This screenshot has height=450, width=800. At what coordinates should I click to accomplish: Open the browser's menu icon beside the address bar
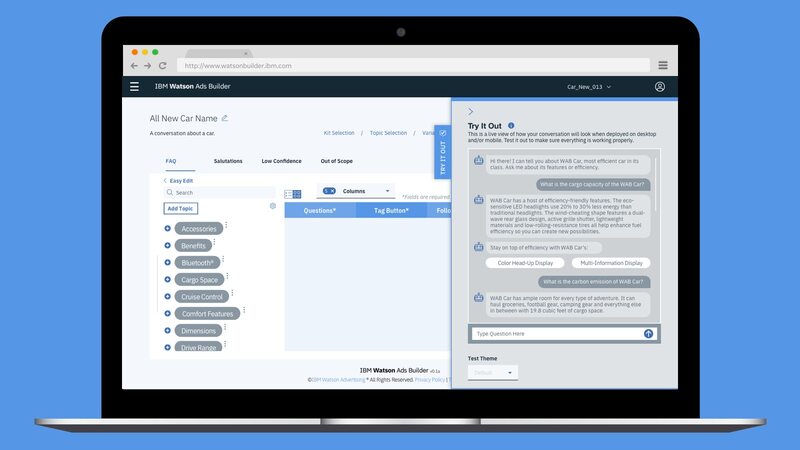[663, 65]
